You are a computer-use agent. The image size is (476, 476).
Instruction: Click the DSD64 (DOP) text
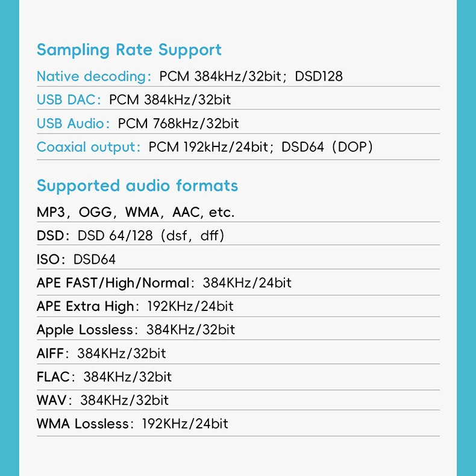coord(328,147)
